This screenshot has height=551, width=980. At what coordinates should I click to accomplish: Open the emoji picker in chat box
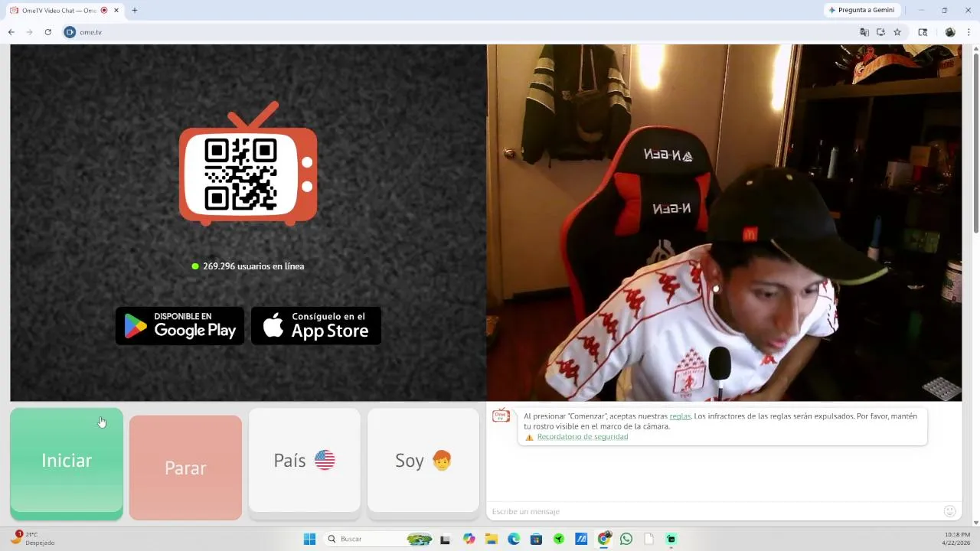[x=950, y=511]
